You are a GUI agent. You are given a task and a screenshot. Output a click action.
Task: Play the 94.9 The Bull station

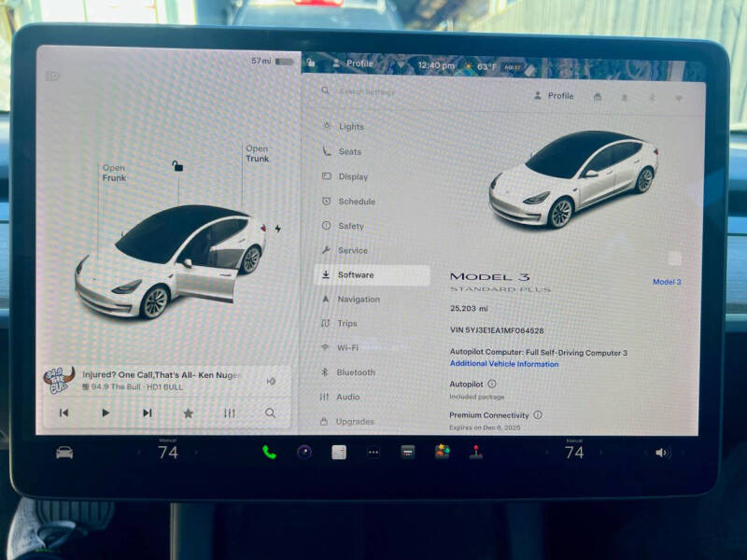coord(106,413)
